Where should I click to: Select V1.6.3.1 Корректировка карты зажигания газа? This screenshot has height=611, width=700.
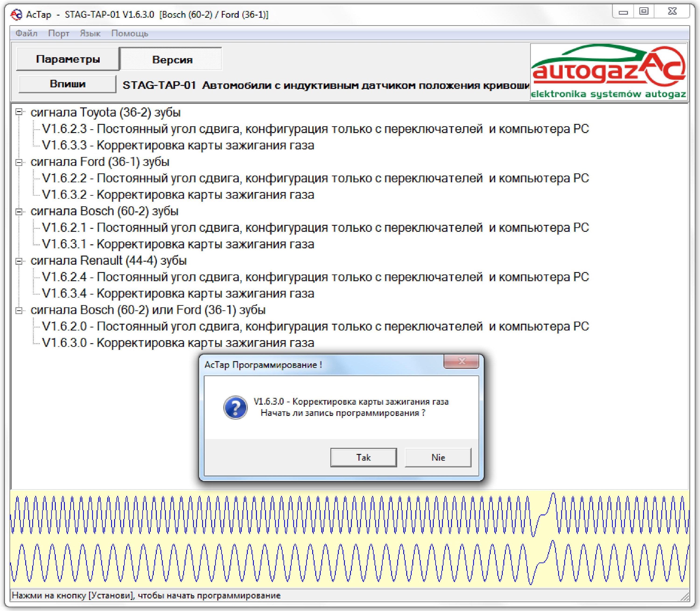tap(178, 244)
